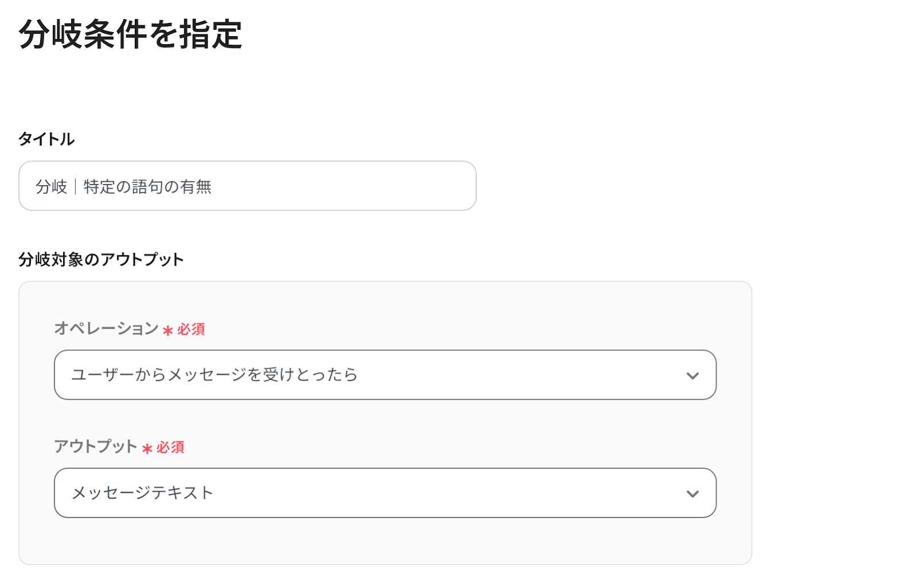Click the red asterisk beside オペレーション
Image resolution: width=918 pixels, height=588 pixels.
click(x=168, y=330)
